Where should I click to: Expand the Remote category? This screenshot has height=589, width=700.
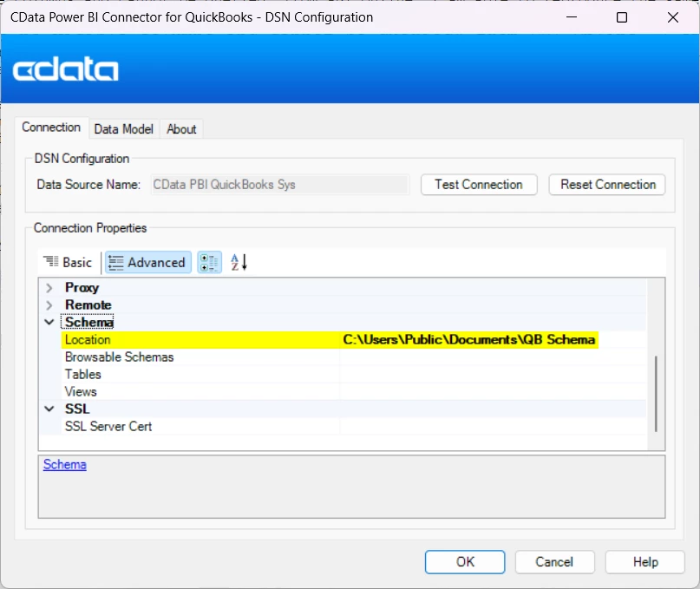(49, 305)
